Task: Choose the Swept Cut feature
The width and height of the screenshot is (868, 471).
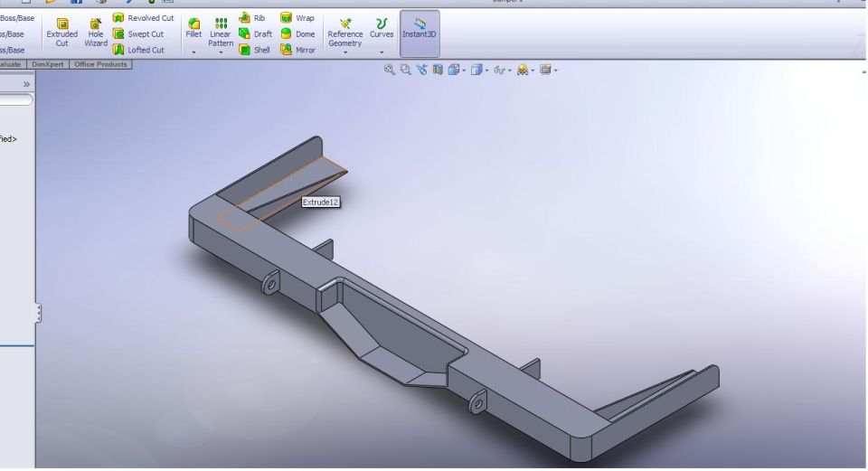Action: (x=137, y=33)
